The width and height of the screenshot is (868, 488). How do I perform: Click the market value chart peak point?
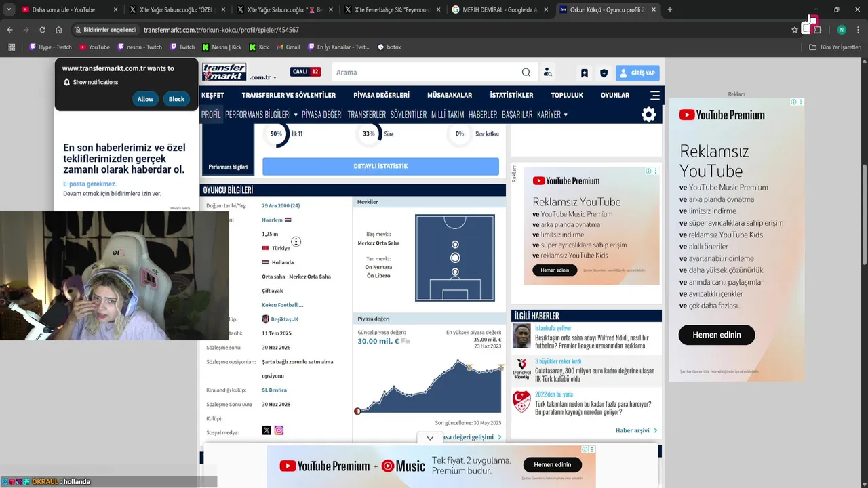pyautogui.click(x=458, y=361)
